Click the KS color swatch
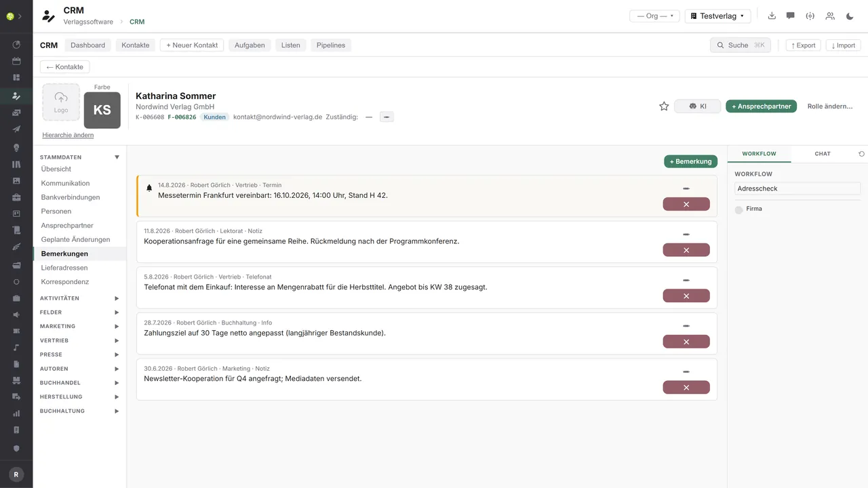The image size is (868, 488). [102, 110]
